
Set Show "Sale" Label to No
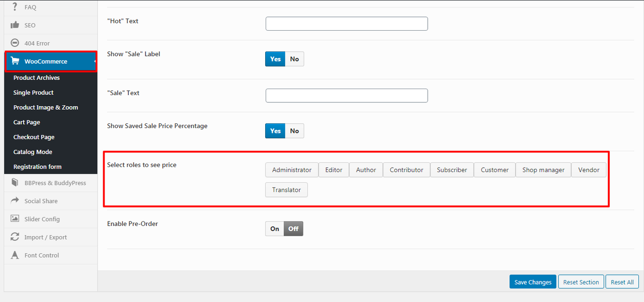pos(294,59)
